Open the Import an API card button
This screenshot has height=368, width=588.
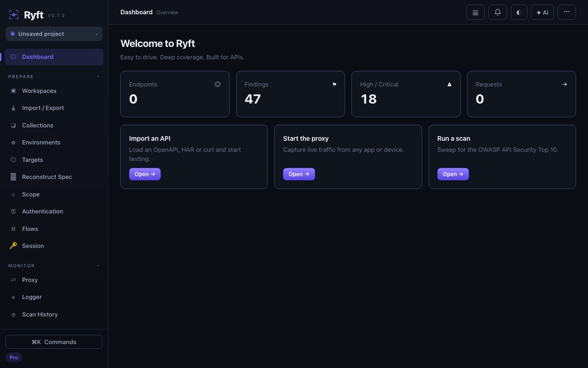point(145,174)
